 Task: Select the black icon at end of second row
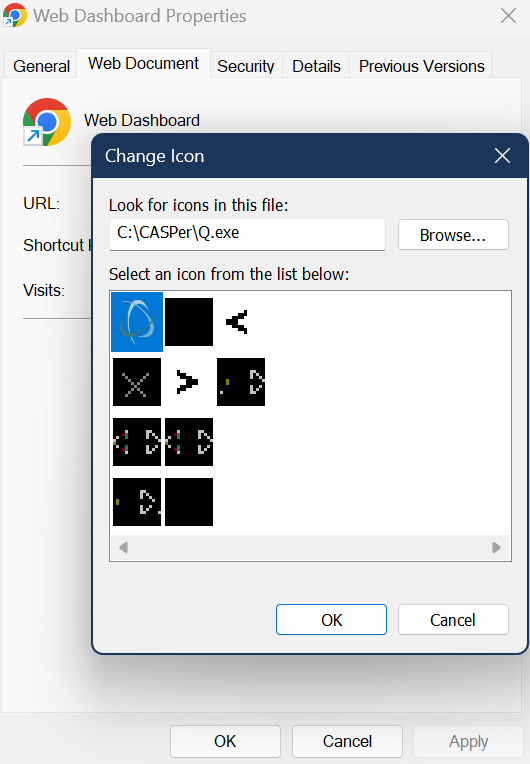click(241, 382)
